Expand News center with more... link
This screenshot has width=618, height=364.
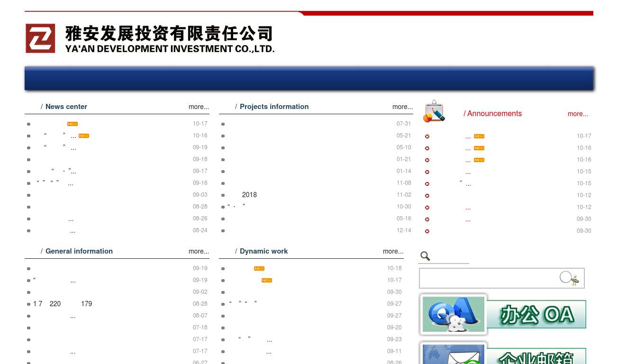199,107
